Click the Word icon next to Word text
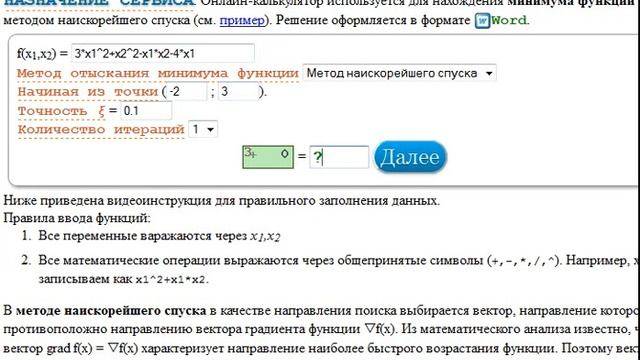The image size is (640, 360). (x=482, y=20)
